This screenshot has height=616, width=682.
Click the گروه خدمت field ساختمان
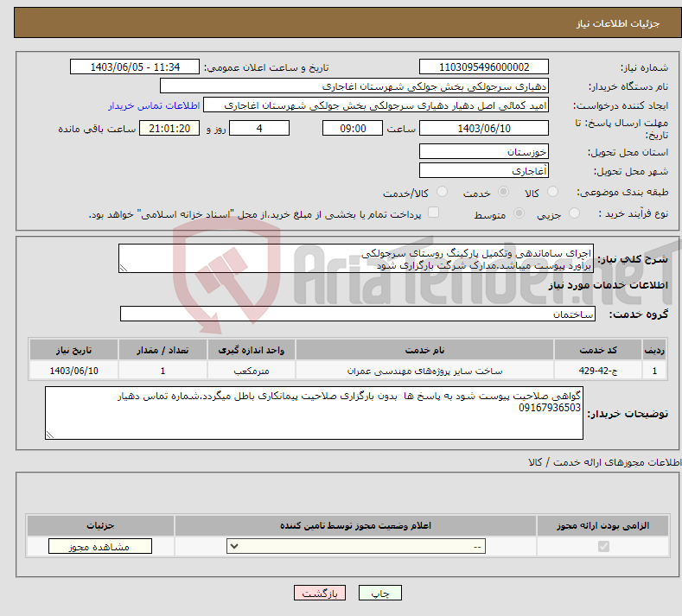point(358,314)
